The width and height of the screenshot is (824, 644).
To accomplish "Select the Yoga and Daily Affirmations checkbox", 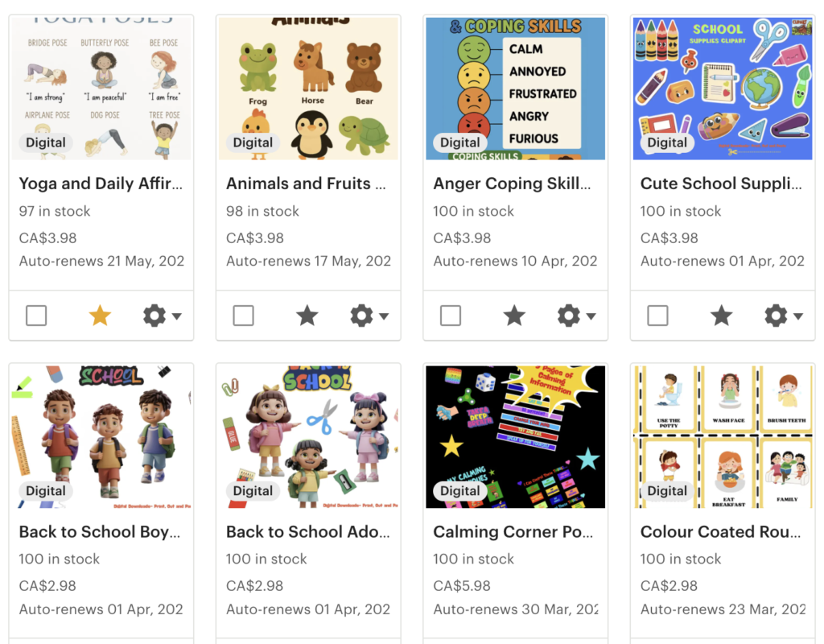I will coord(36,316).
